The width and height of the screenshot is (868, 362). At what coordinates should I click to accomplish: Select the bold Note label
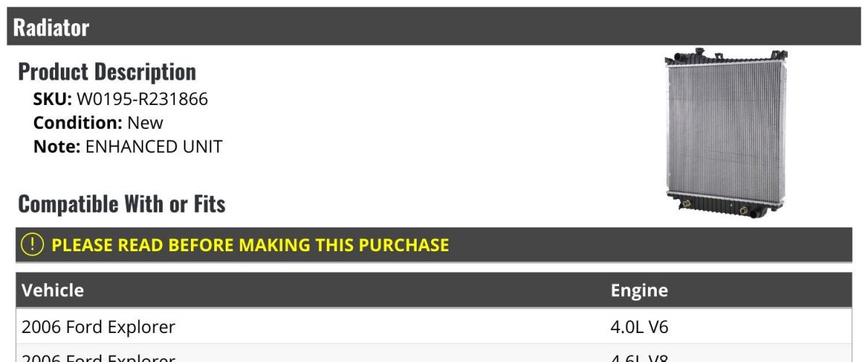click(x=57, y=146)
